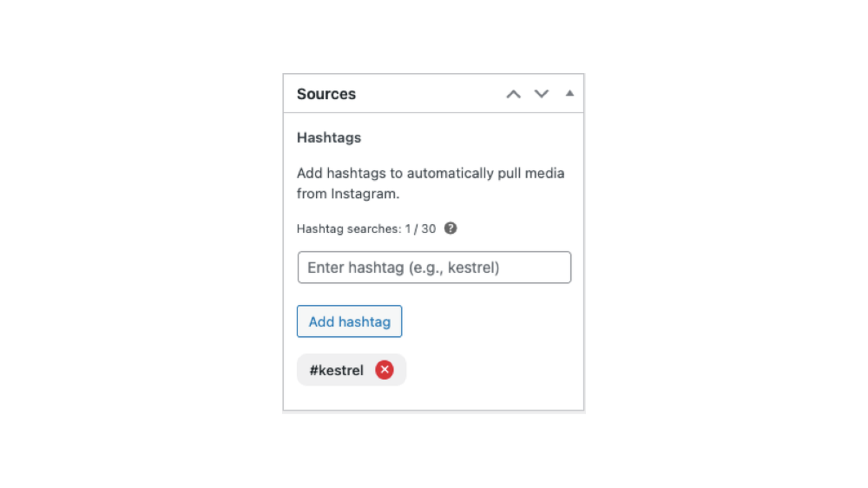Click the Hashtags section heading

coord(329,138)
